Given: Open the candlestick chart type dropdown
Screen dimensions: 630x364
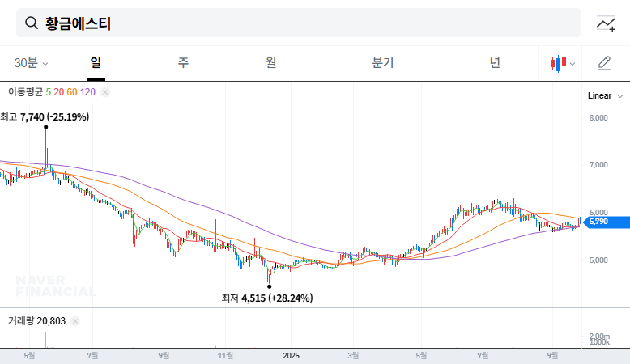Looking at the screenshot, I should tap(563, 63).
